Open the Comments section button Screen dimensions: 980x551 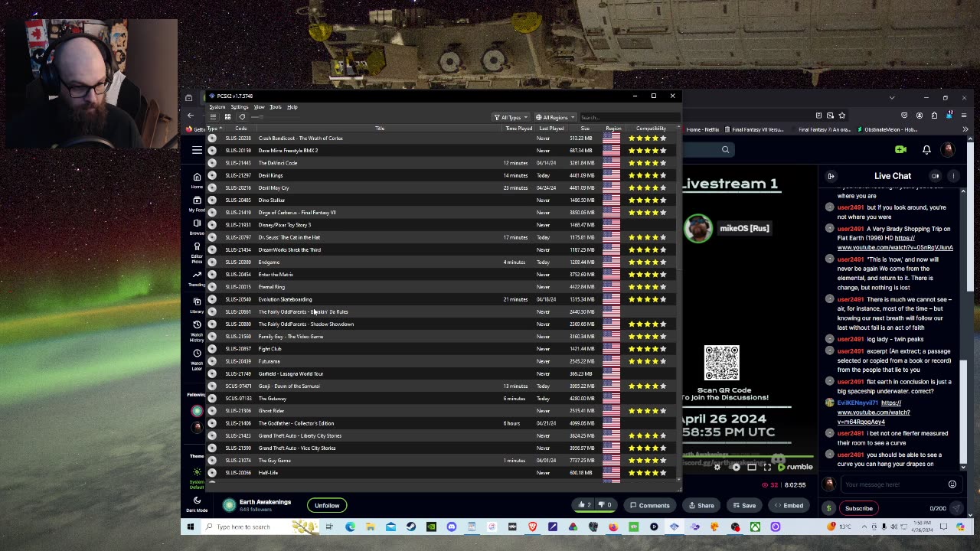[x=649, y=505]
